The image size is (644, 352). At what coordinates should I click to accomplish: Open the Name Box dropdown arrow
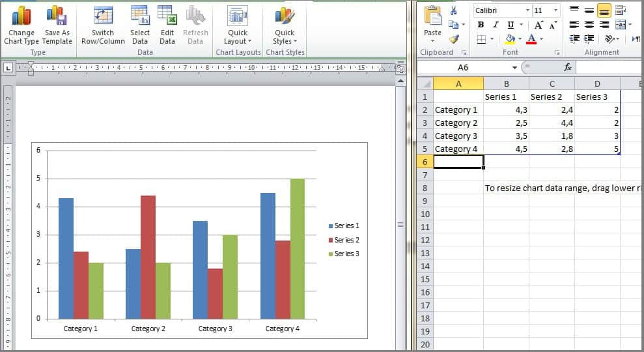click(x=514, y=67)
